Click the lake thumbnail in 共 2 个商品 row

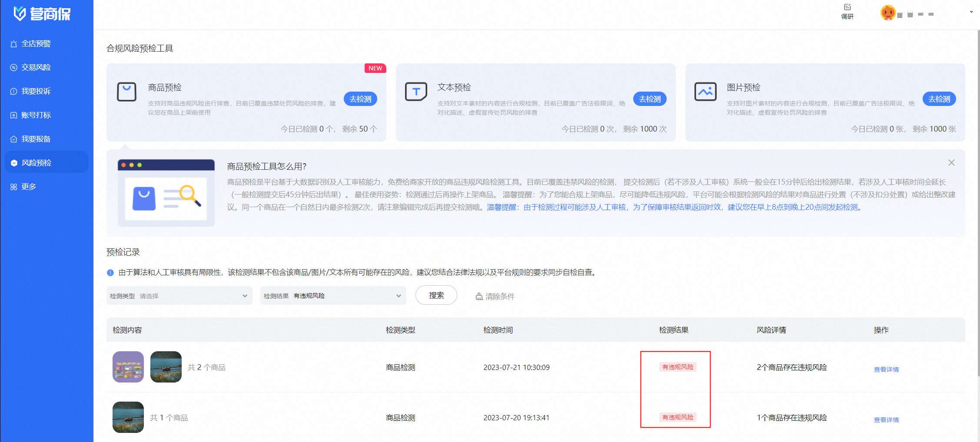pyautogui.click(x=166, y=367)
